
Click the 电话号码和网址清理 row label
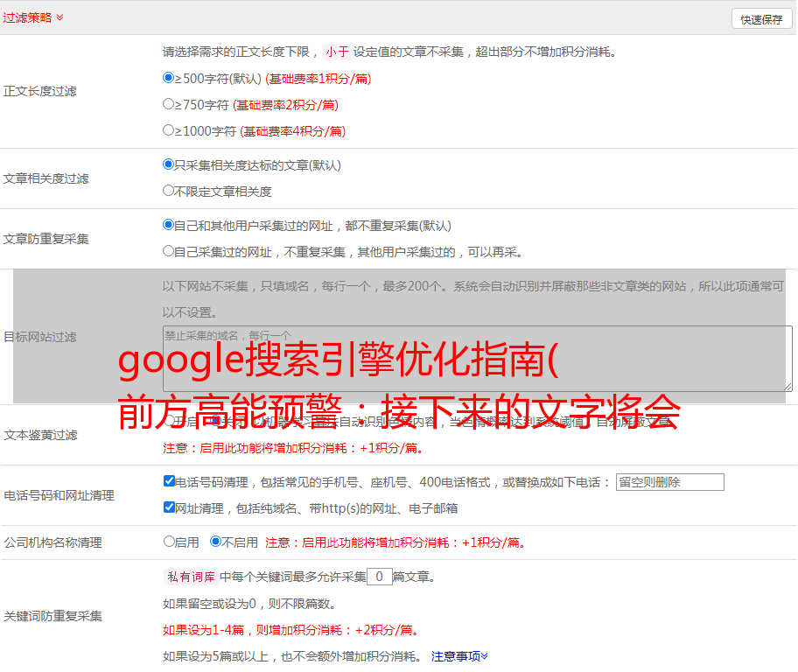coord(59,496)
